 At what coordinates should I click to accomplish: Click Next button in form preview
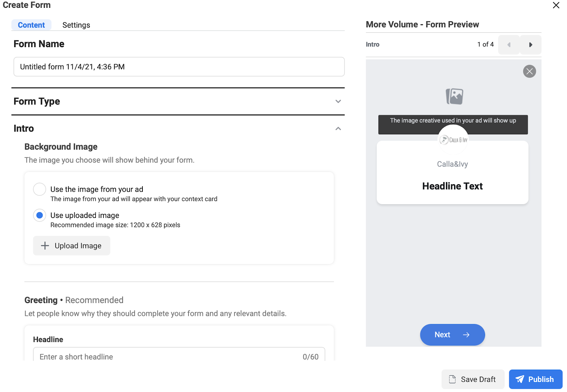click(x=453, y=335)
